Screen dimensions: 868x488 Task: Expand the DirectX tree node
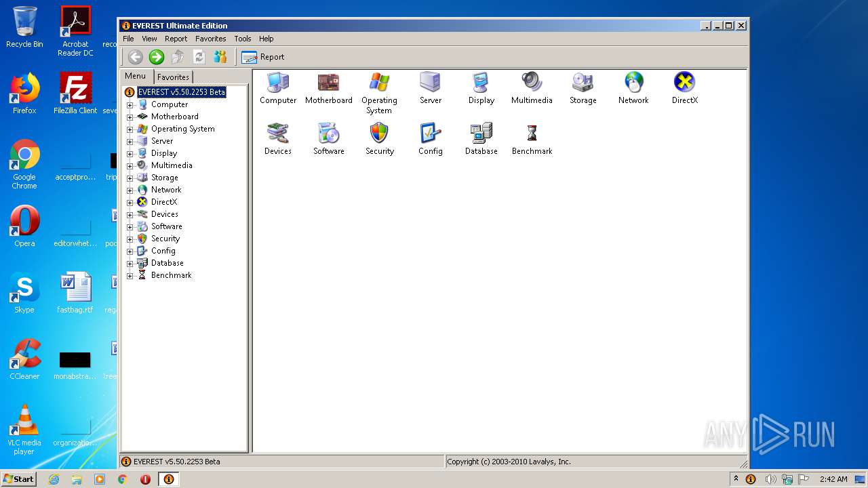click(130, 203)
